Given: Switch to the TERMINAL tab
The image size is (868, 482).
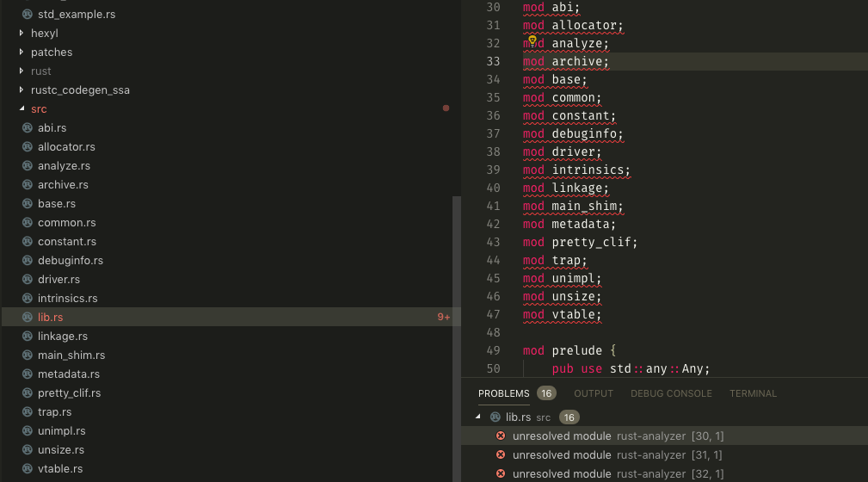Looking at the screenshot, I should coord(753,393).
